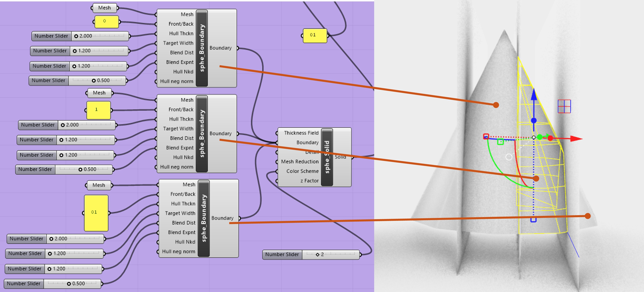Click the z Factor input label
Screen dimensions: 644x292
pyautogui.click(x=309, y=180)
